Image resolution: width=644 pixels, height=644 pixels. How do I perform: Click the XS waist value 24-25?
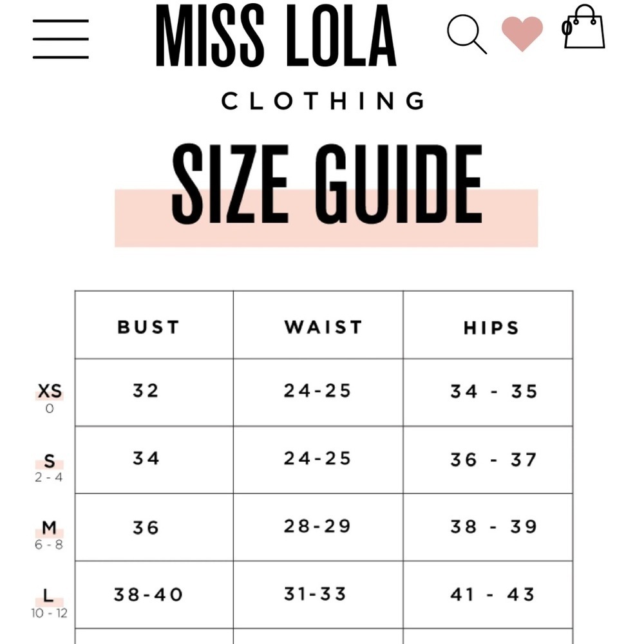click(x=317, y=391)
